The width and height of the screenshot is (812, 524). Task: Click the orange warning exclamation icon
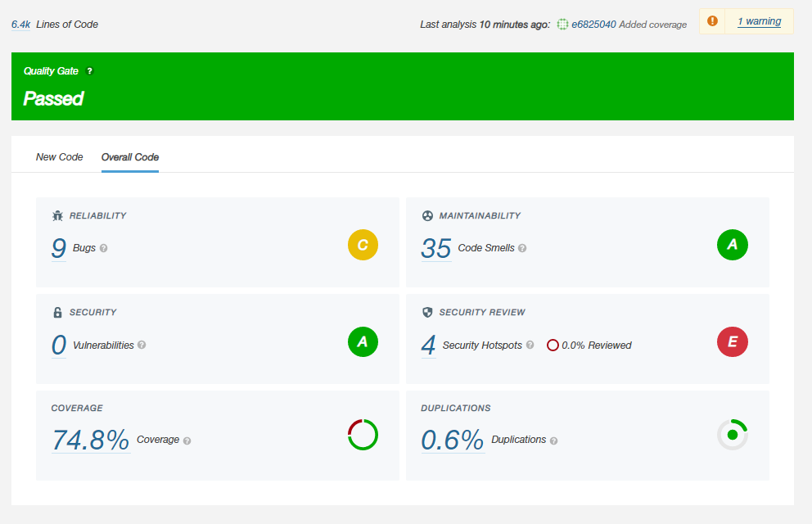click(x=713, y=20)
